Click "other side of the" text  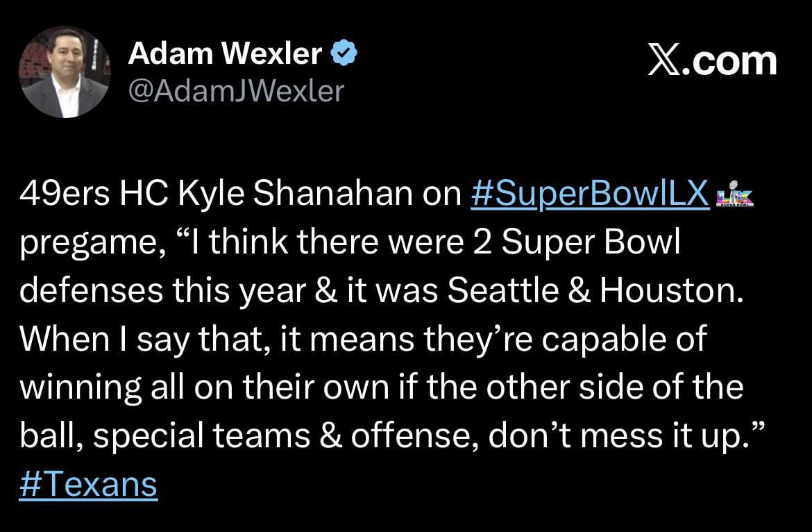pyautogui.click(x=613, y=388)
